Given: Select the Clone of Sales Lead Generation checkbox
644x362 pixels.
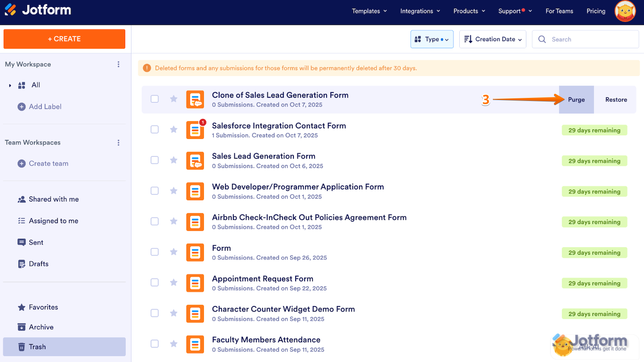Looking at the screenshot, I should (x=155, y=99).
